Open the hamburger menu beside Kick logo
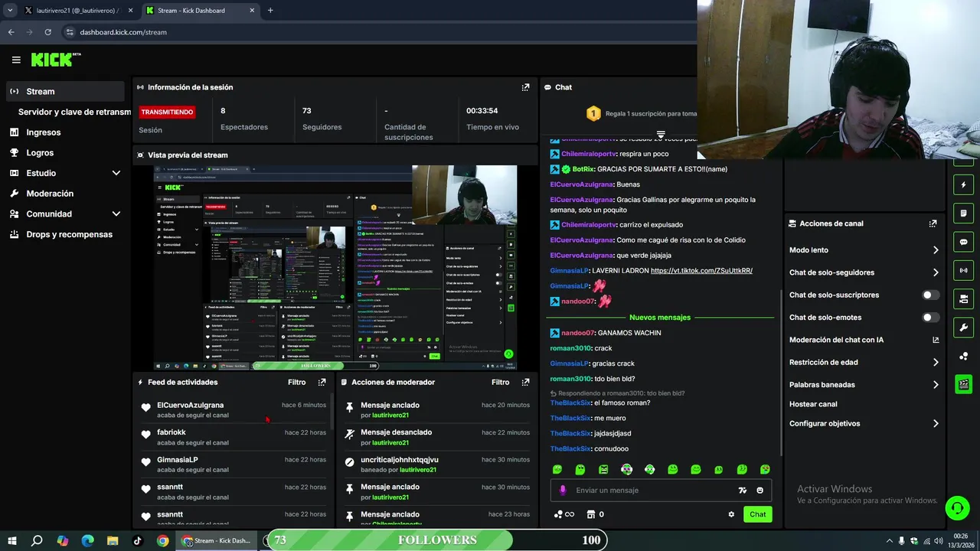 [x=16, y=60]
